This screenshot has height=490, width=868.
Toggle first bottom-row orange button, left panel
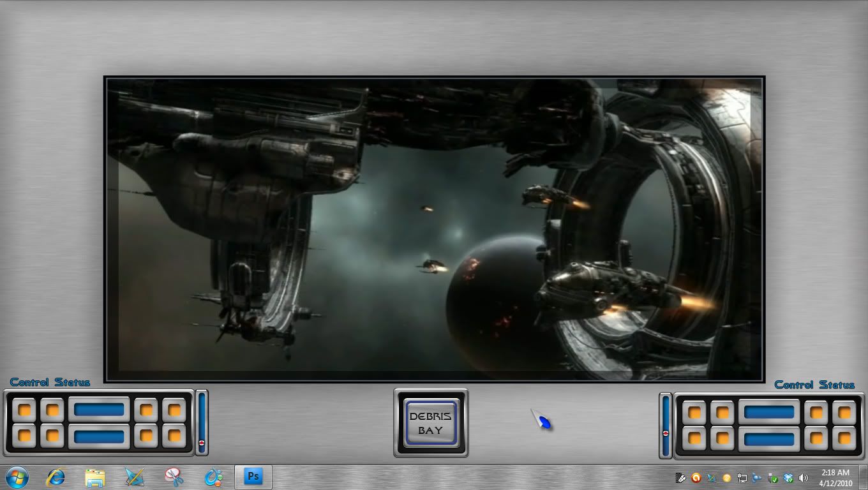click(24, 436)
